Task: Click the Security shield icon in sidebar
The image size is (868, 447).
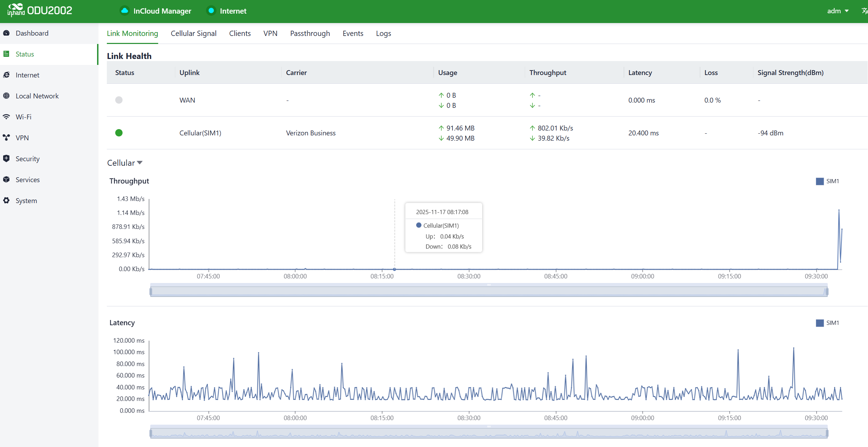Action: click(x=7, y=159)
